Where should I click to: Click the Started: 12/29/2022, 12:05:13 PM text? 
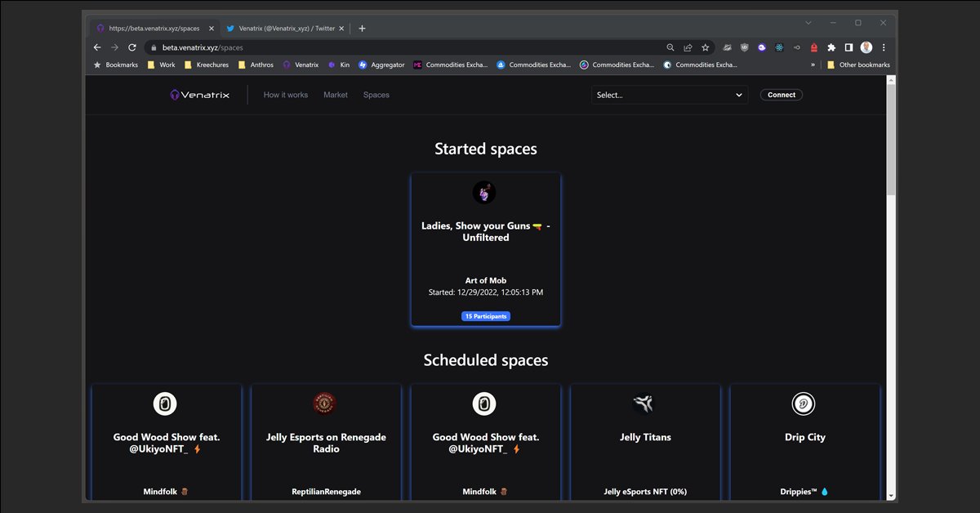486,292
